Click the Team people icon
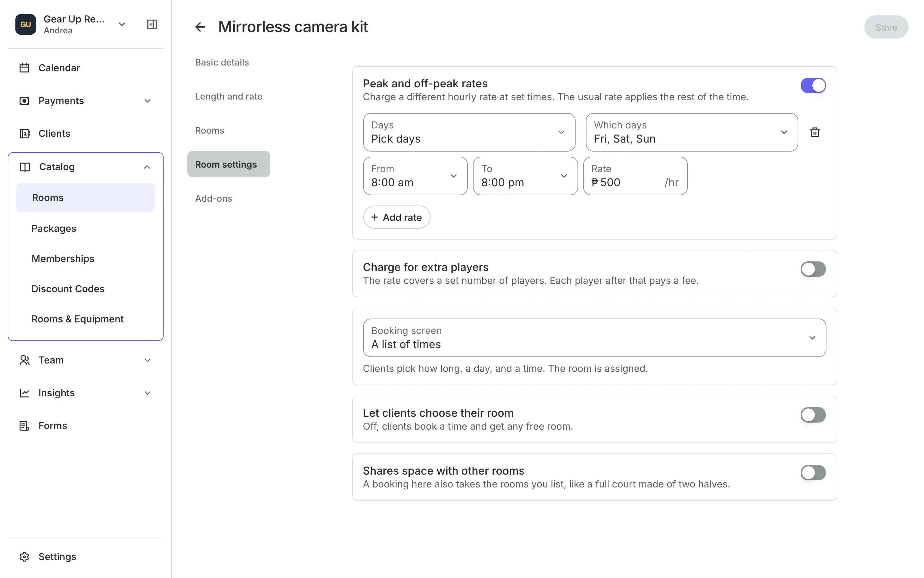The width and height of the screenshot is (924, 578). point(24,360)
